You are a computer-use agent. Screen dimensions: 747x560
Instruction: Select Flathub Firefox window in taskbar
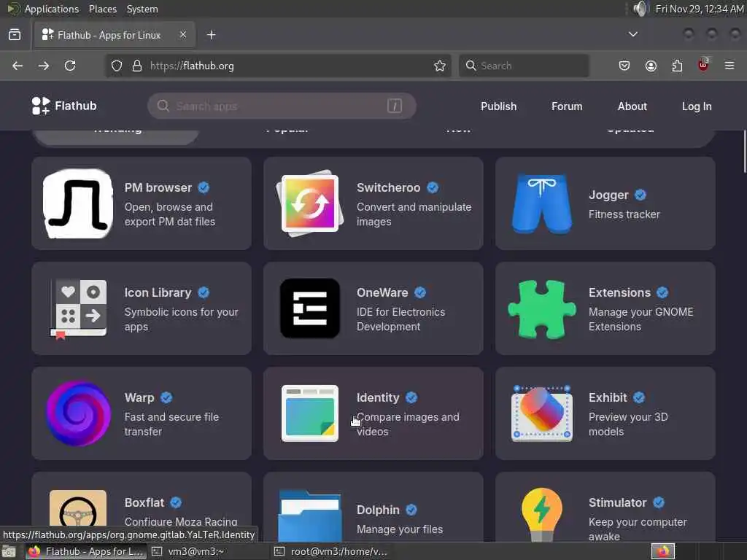click(86, 551)
